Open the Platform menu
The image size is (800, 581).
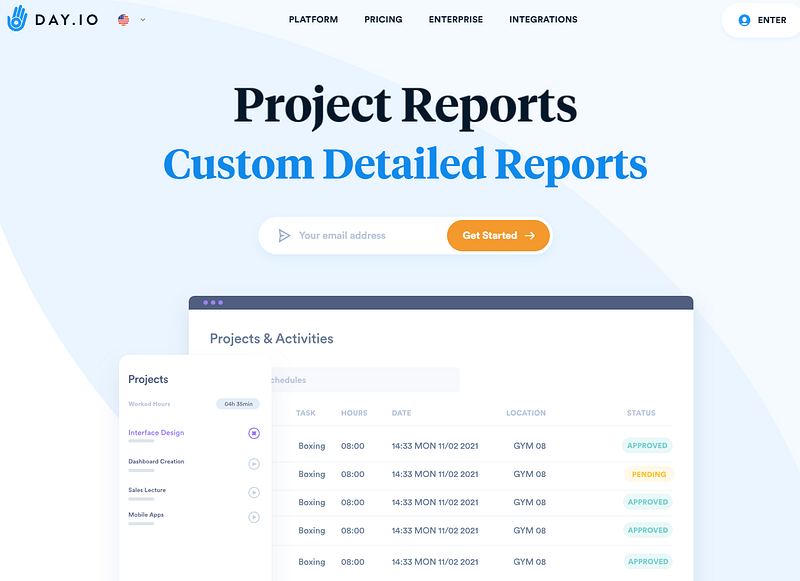[x=313, y=19]
